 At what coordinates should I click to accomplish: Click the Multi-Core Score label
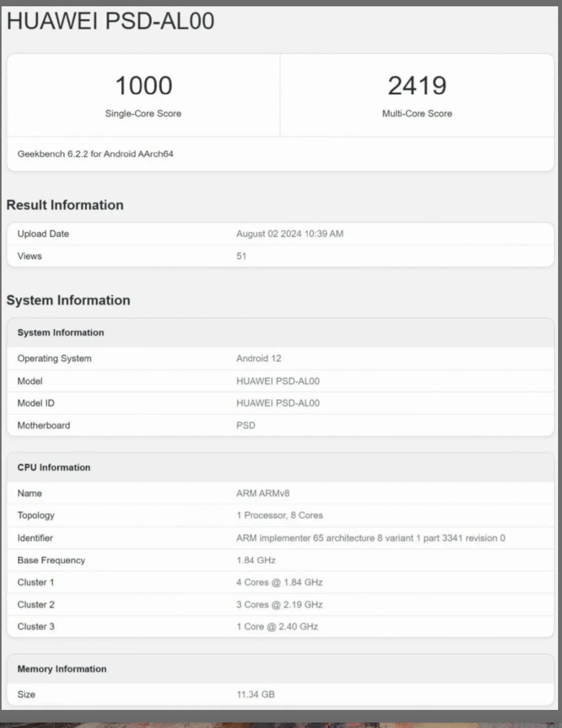coord(417,113)
